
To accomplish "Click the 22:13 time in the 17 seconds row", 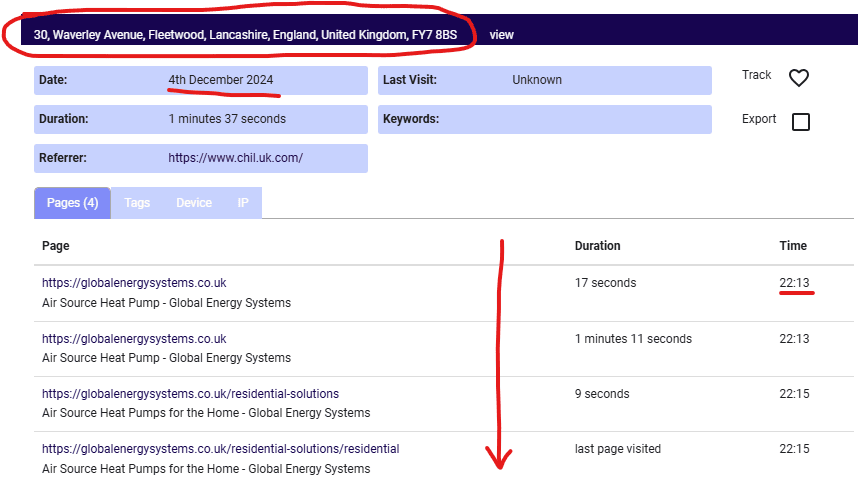I will click(x=794, y=283).
